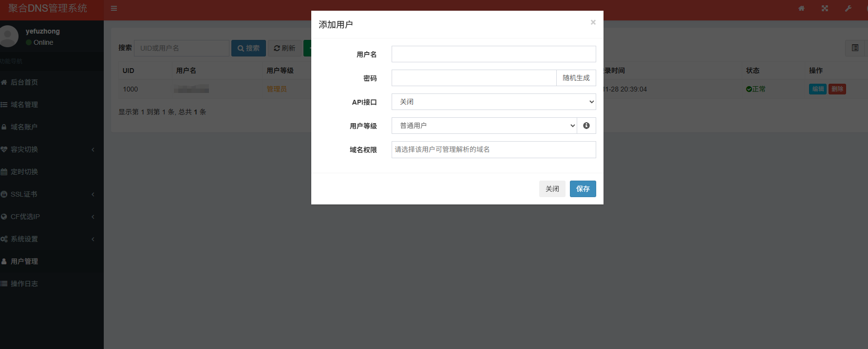
Task: Open the 域名权限 domain selector
Action: pyautogui.click(x=493, y=149)
